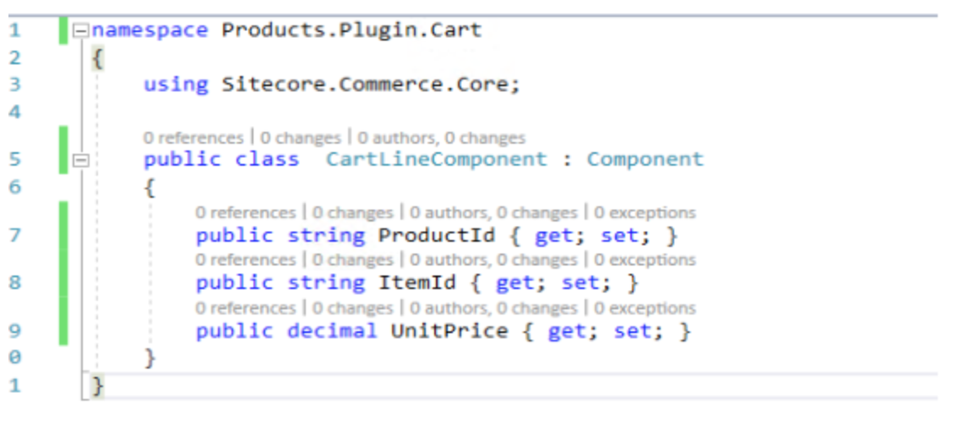The image size is (980, 426).
Task: Click the ItemId property name
Action: [x=417, y=283]
